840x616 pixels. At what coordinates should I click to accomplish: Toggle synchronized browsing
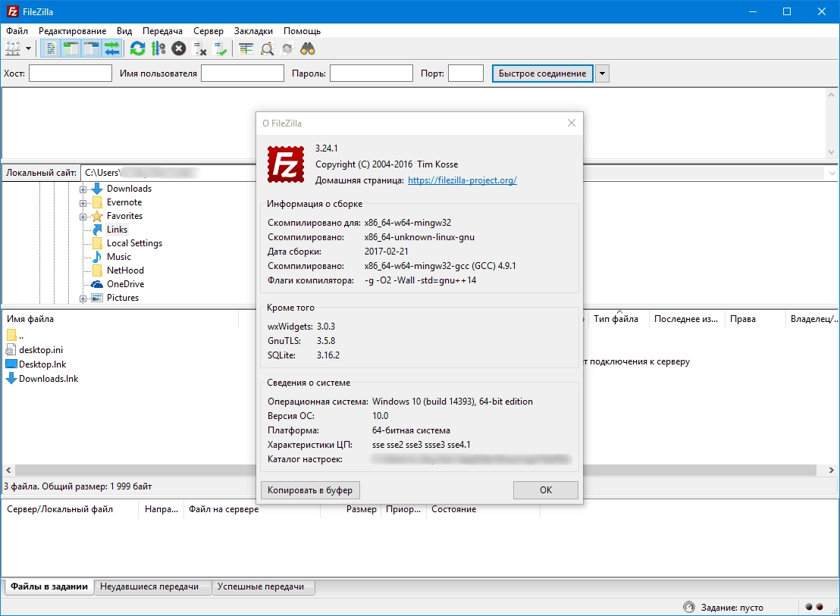287,49
